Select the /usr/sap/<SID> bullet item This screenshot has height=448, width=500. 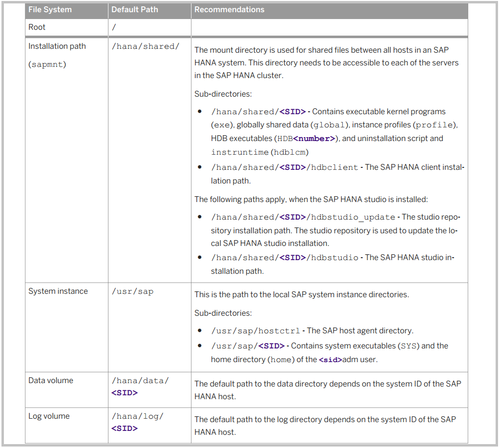point(250,346)
